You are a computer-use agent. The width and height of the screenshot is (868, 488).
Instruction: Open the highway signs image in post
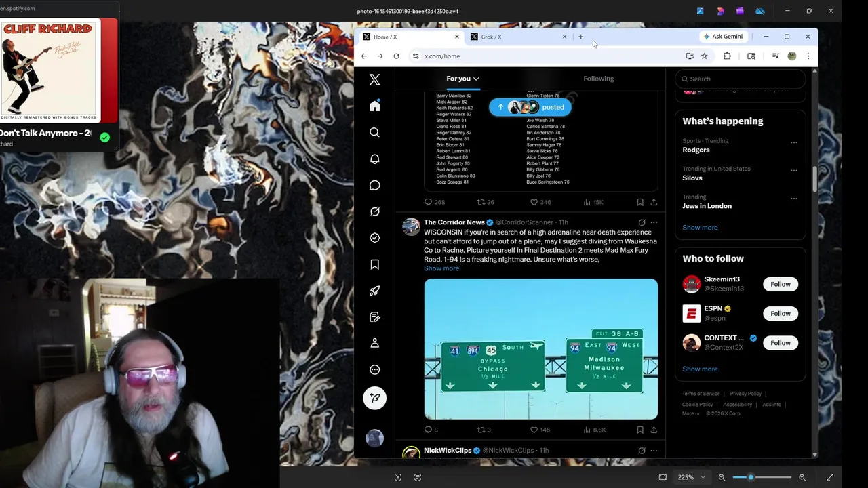[540, 349]
